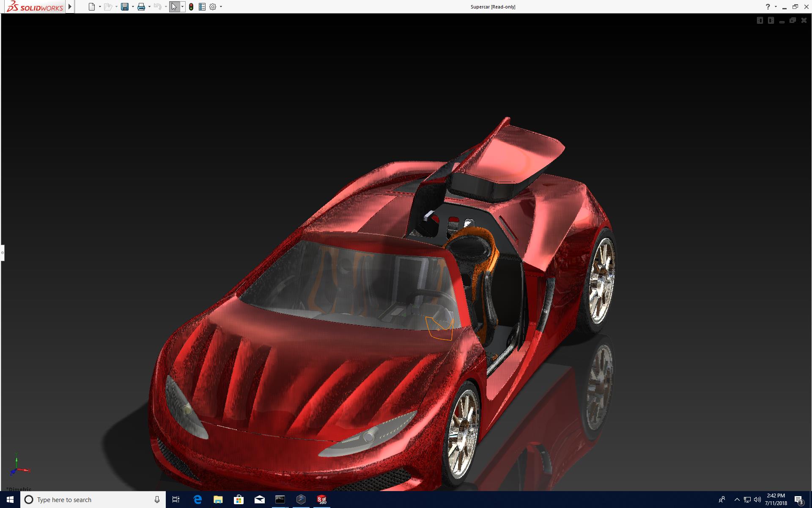Screen dimensions: 812x508
Task: Open Windows Start menu
Action: (10, 500)
